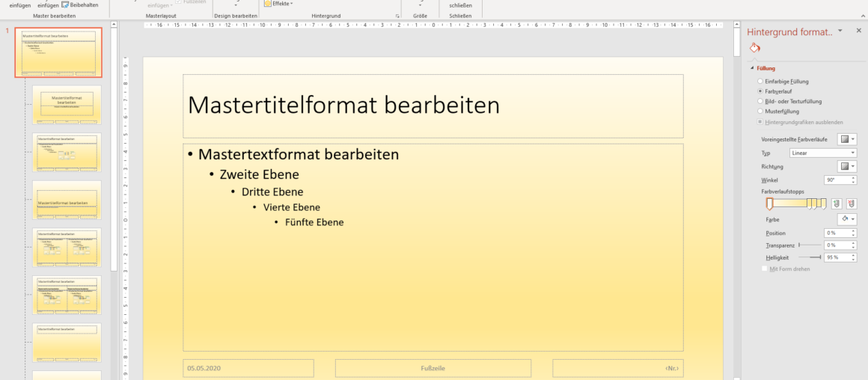The image size is (868, 380).
Task: Toggle Hintergrundgrafiken ausblenden checkbox
Action: pos(760,122)
